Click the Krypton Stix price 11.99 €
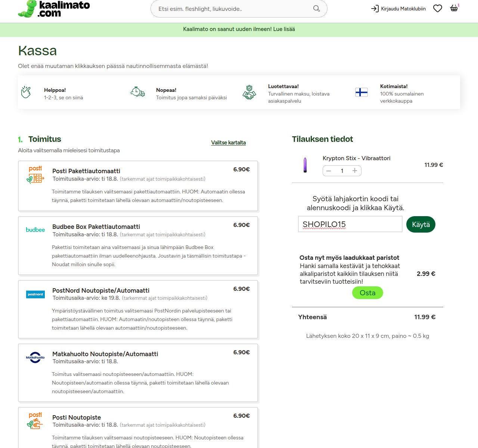This screenshot has width=478, height=448. pos(434,165)
